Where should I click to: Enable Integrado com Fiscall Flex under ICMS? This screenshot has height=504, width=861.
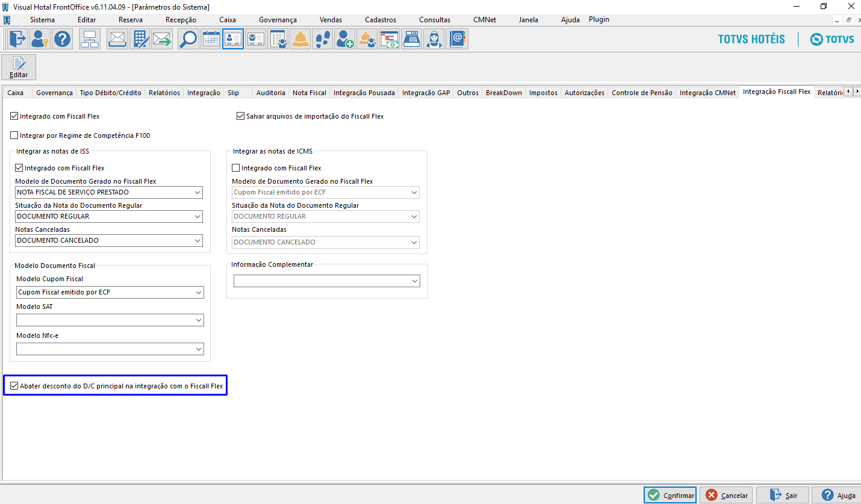(x=236, y=168)
